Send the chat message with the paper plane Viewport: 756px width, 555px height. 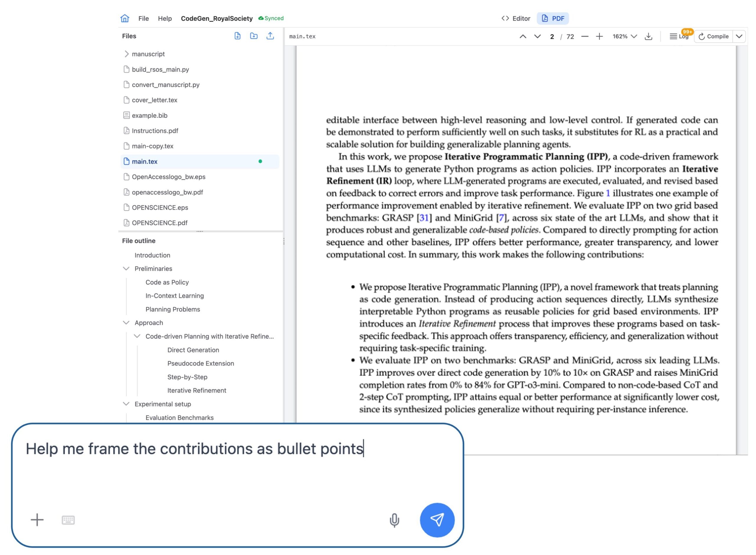pyautogui.click(x=437, y=520)
